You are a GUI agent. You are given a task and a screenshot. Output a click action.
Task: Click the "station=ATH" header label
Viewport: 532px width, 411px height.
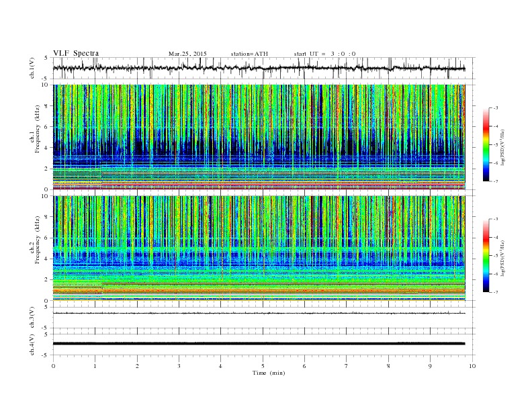click(x=249, y=54)
